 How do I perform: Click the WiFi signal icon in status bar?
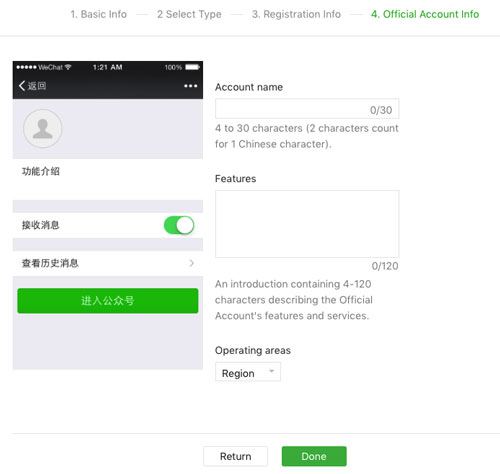(68, 67)
